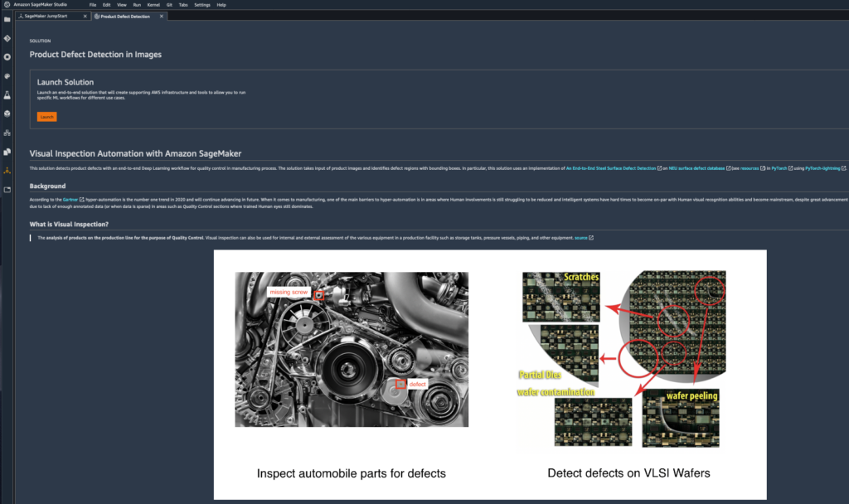Close the Product Defect Detection tab

pyautogui.click(x=162, y=17)
